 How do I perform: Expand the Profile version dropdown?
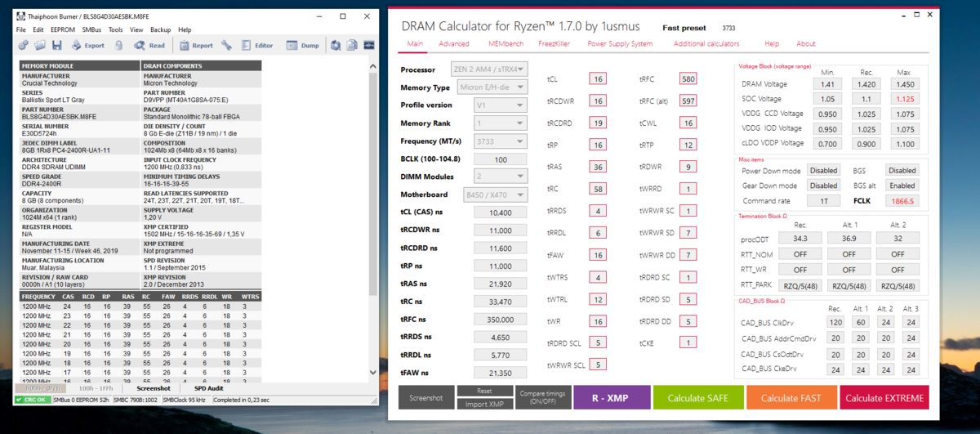[501, 105]
